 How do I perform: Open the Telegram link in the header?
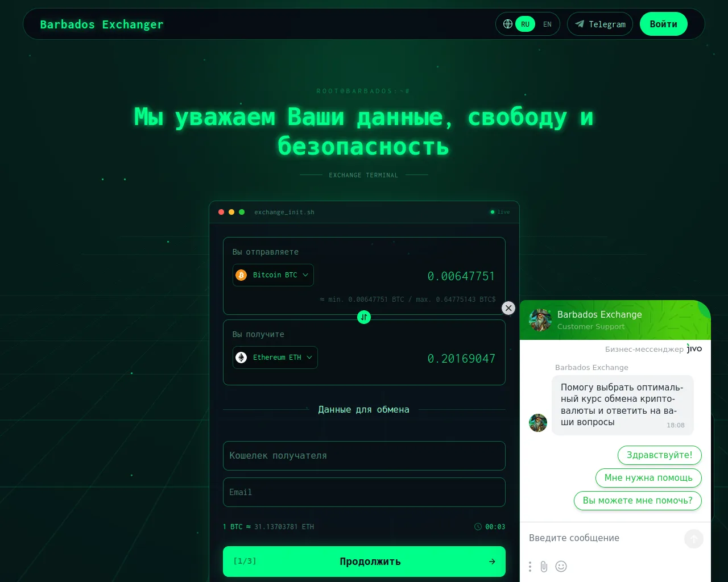coord(600,24)
